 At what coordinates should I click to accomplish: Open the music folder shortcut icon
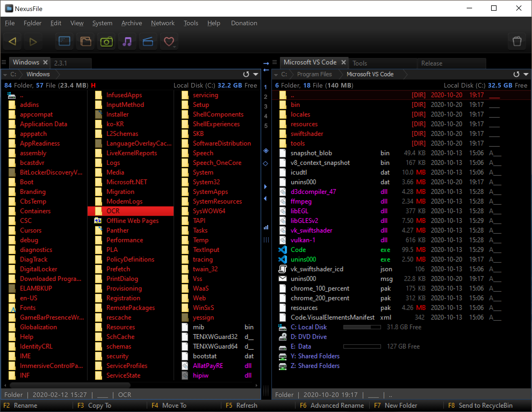(x=127, y=42)
